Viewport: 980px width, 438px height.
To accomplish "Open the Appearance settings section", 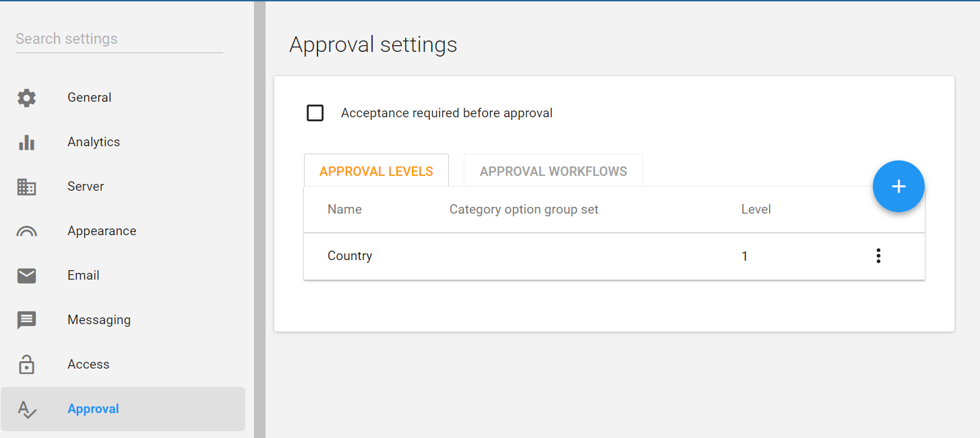I will [102, 231].
